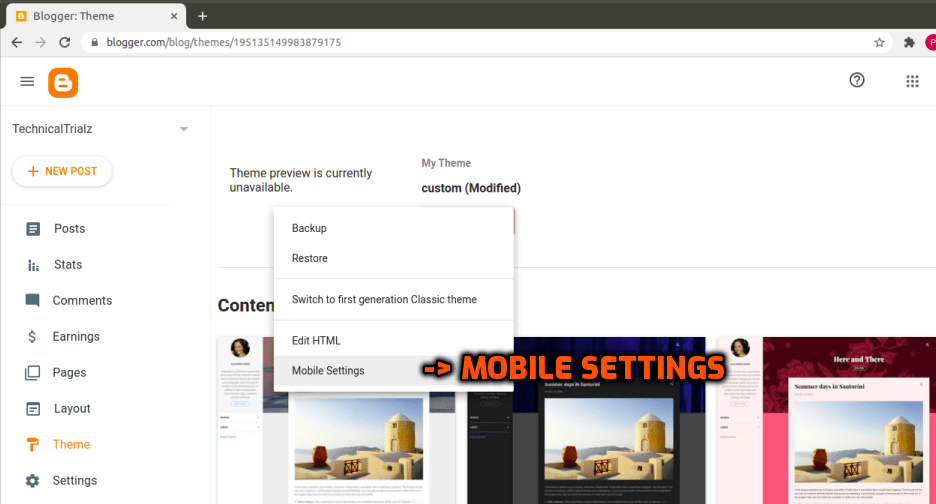Open the hamburger main menu
This screenshot has height=504, width=936.
27,81
